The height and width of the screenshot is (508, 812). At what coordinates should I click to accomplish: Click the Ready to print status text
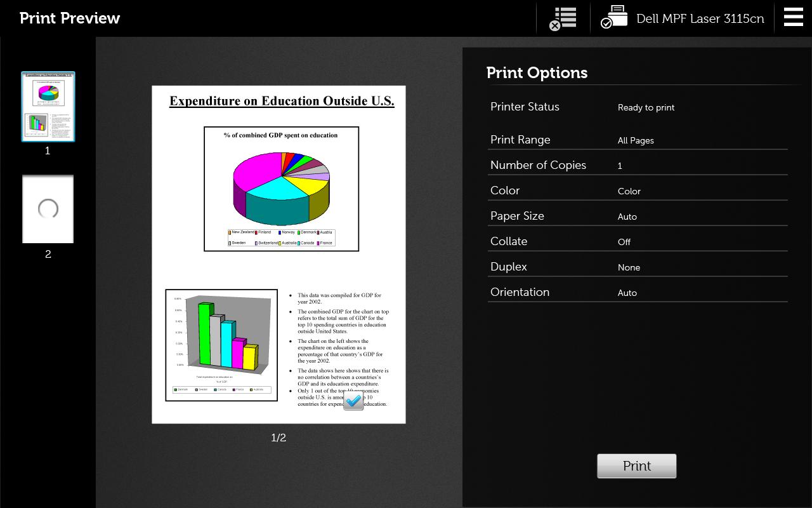(x=646, y=107)
